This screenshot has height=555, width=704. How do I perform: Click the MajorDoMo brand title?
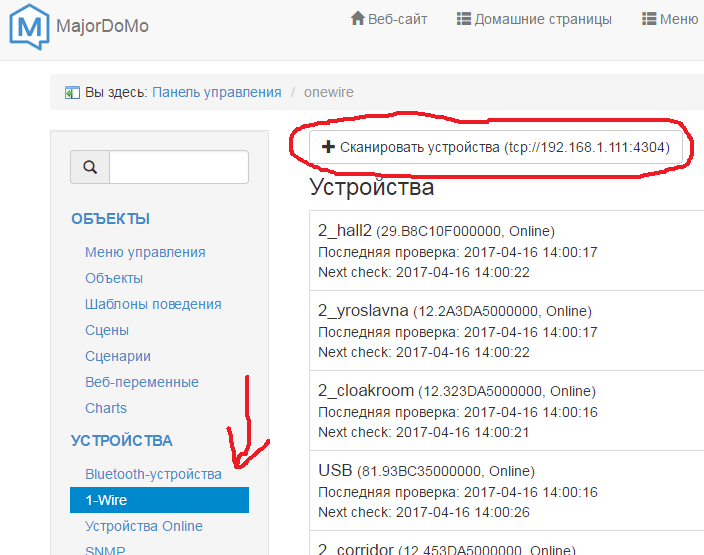(x=102, y=26)
